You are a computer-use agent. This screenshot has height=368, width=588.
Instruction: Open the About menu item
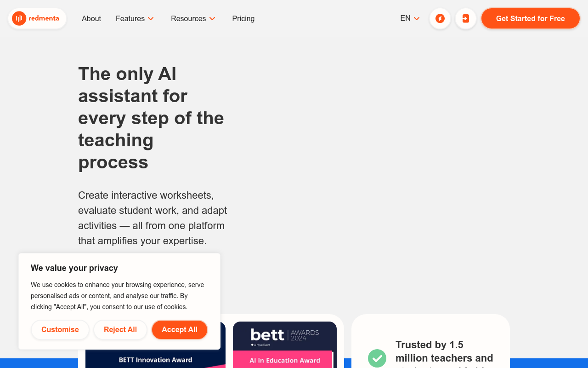pyautogui.click(x=91, y=18)
